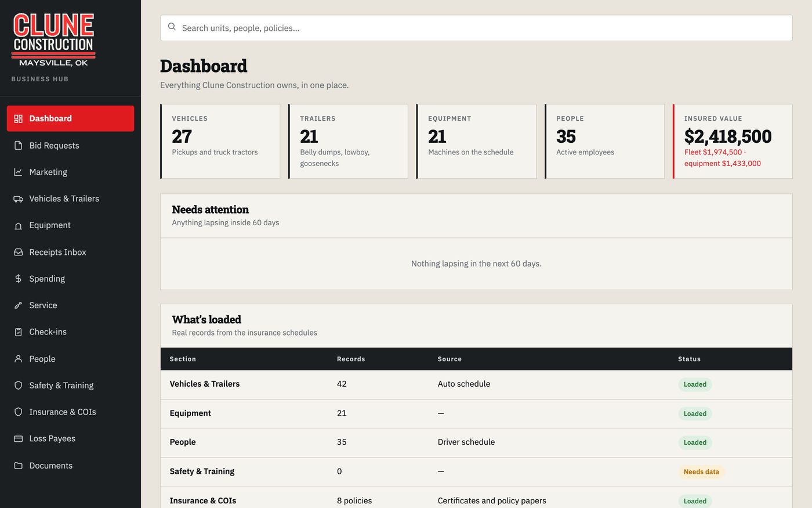
Task: Click the Dashboard grid icon in sidebar
Action: pos(18,118)
